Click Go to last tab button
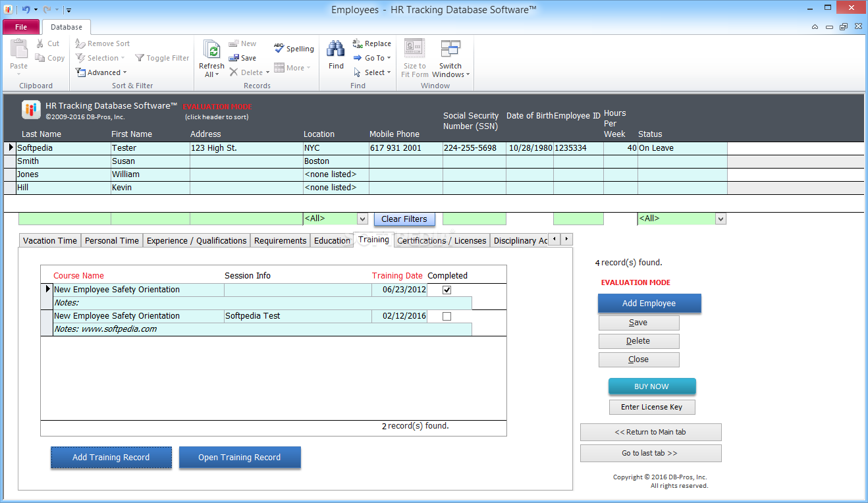This screenshot has width=868, height=503. pyautogui.click(x=651, y=453)
